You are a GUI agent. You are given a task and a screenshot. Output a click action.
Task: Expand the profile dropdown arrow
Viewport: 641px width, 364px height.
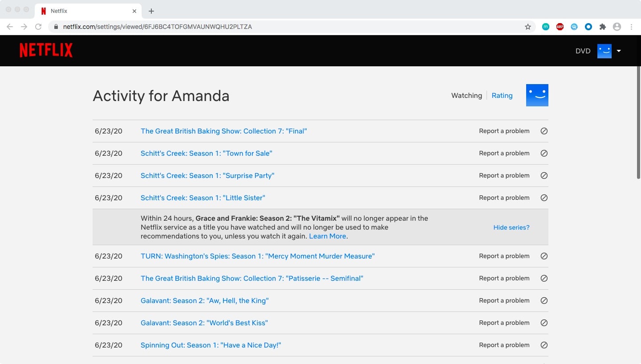[x=619, y=51]
